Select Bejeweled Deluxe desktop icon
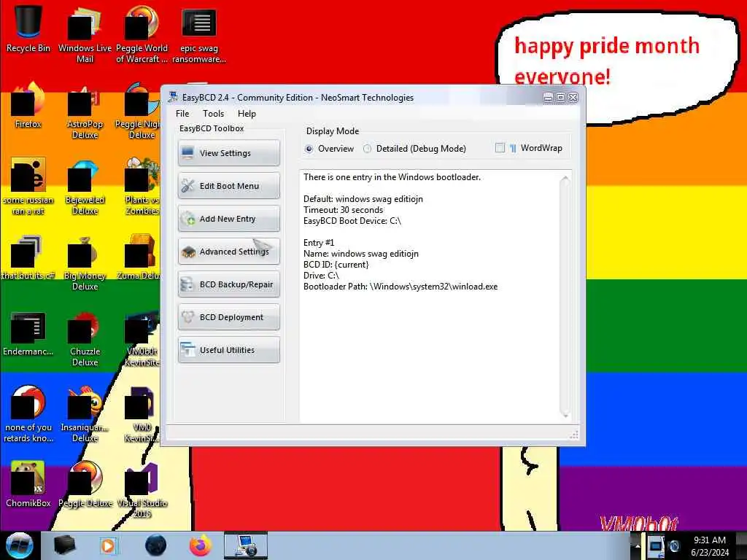This screenshot has width=747, height=560. (85, 187)
